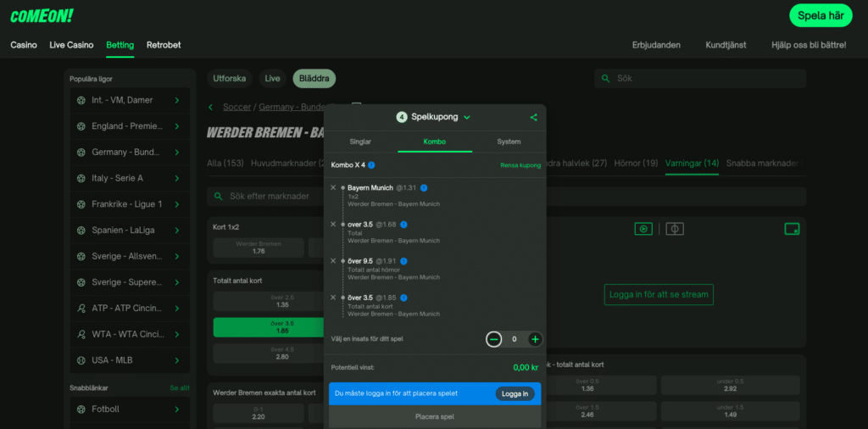Switch to Singlar tab
Viewport: 868px width, 429px height.
360,142
